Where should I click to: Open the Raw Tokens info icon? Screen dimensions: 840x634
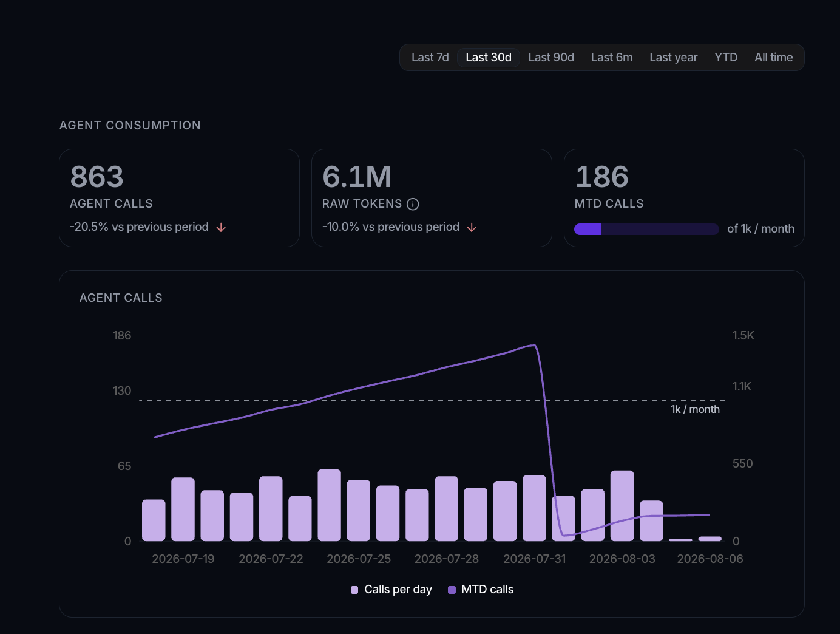pos(413,204)
